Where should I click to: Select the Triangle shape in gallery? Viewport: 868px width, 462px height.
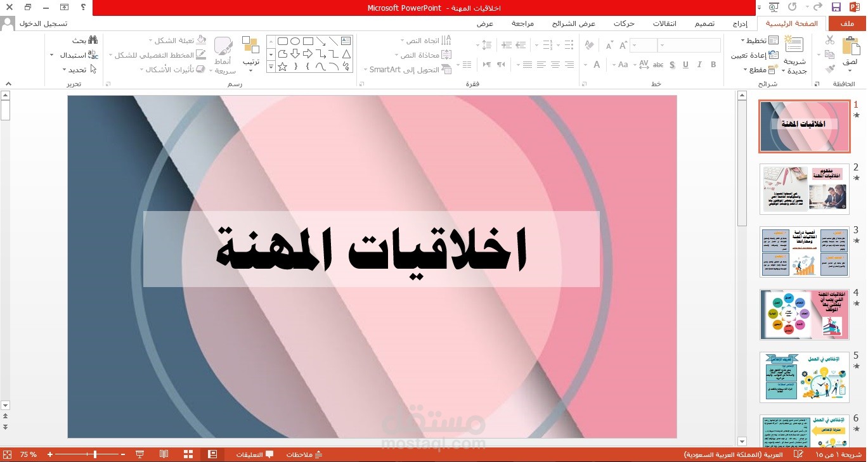coord(347,54)
